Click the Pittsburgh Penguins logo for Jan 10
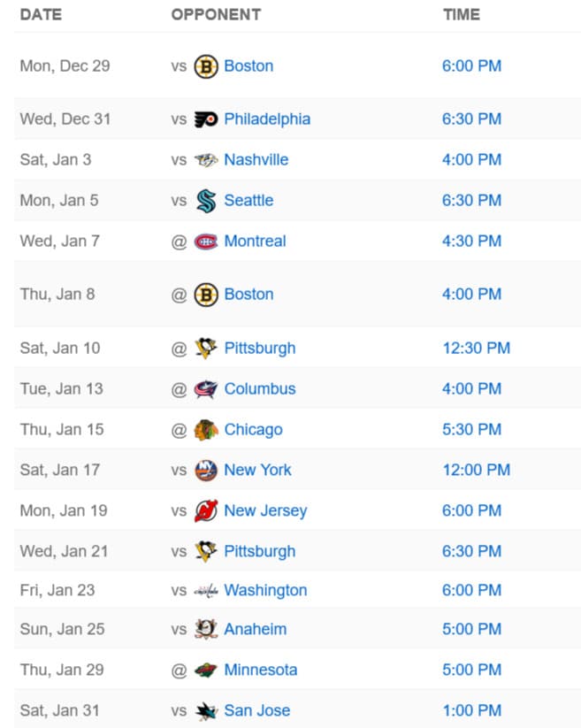The width and height of the screenshot is (581, 728). pos(203,348)
